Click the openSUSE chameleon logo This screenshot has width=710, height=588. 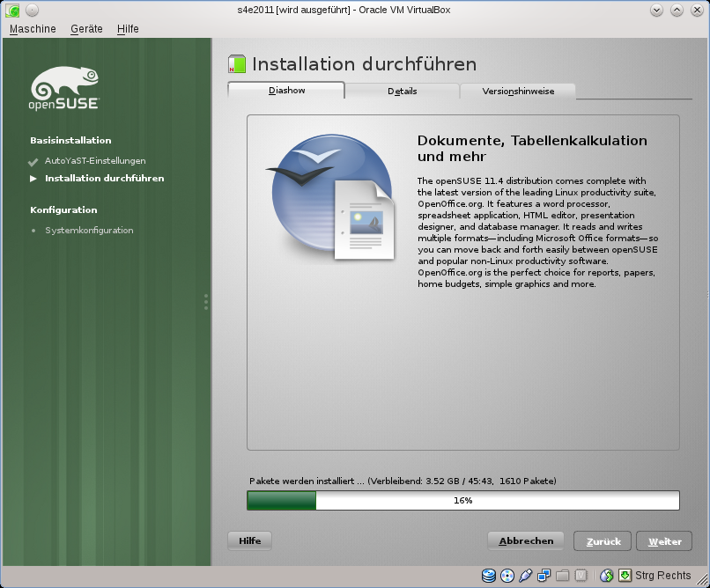(x=64, y=88)
